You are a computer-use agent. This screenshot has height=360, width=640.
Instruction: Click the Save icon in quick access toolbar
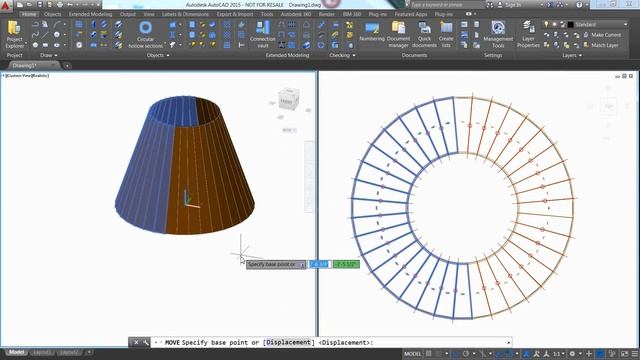(x=40, y=4)
